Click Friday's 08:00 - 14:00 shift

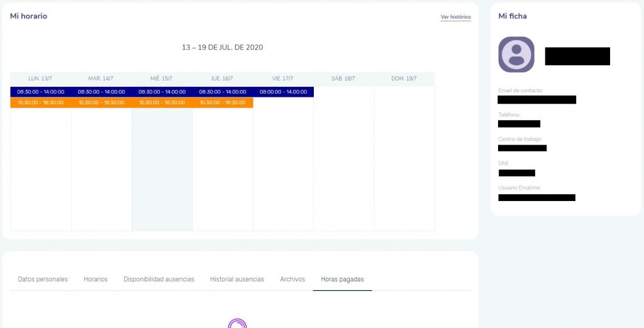click(x=283, y=92)
